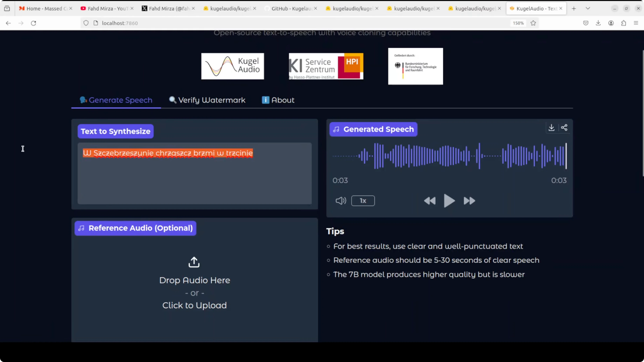This screenshot has height=362, width=644.
Task: Mute the audio player volume
Action: 341,201
